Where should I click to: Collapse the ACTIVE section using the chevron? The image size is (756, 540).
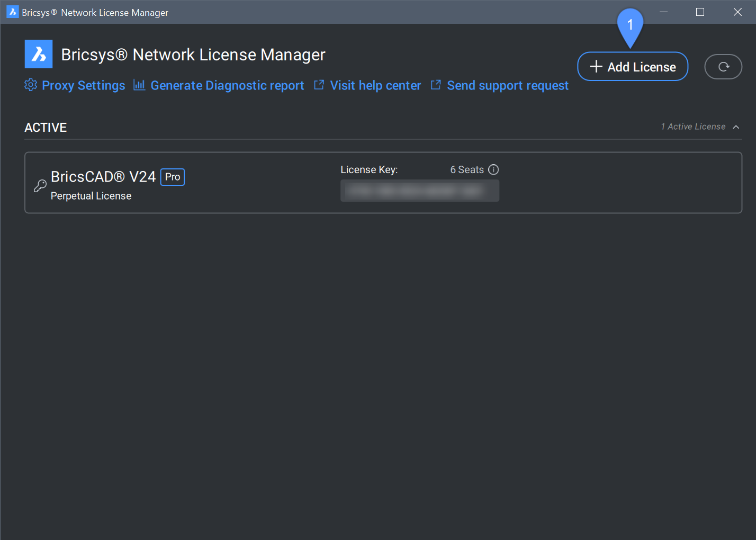[736, 127]
